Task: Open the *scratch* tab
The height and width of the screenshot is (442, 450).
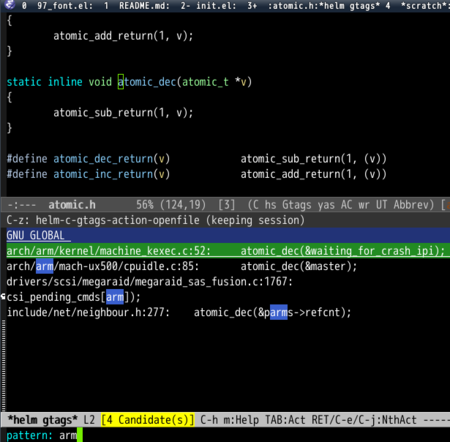Action: (x=425, y=6)
